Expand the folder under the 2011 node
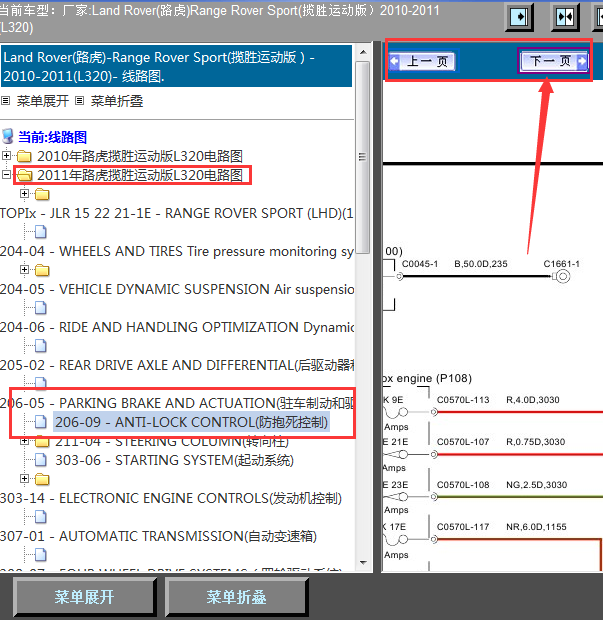The height and width of the screenshot is (620, 603). click(x=25, y=193)
